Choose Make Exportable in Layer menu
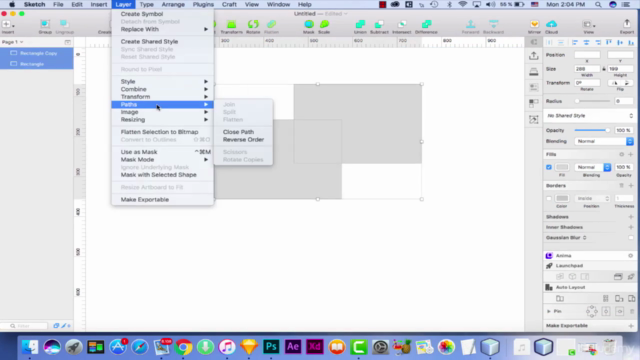 162,200
